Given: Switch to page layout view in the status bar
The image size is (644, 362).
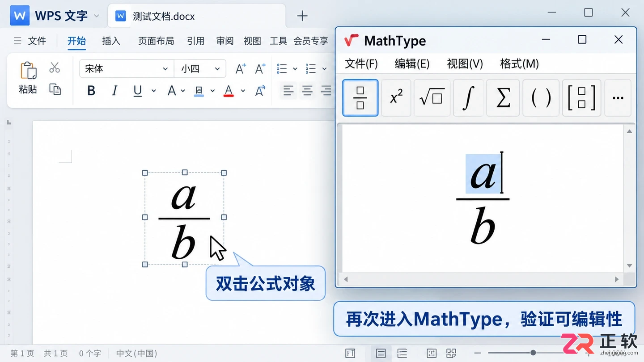Looking at the screenshot, I should coord(381,354).
